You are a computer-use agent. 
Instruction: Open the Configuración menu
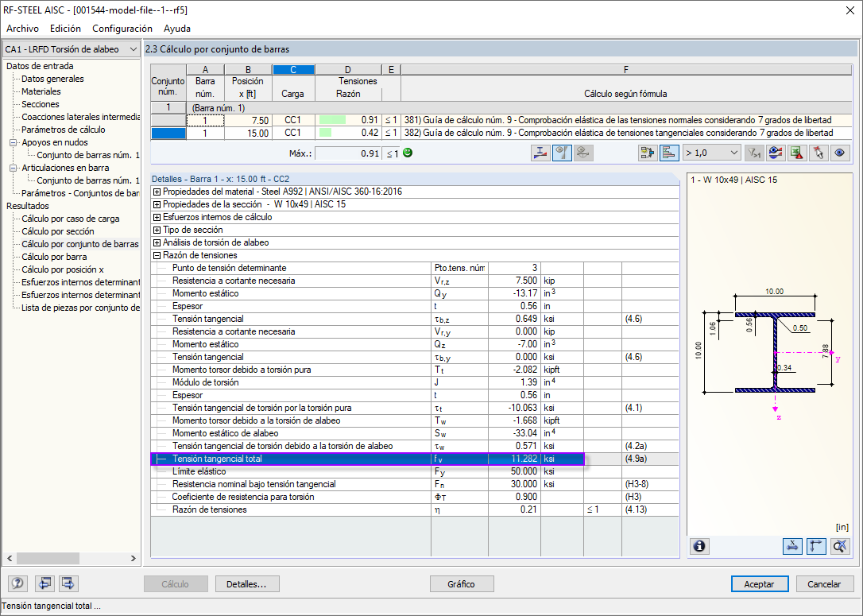[122, 29]
